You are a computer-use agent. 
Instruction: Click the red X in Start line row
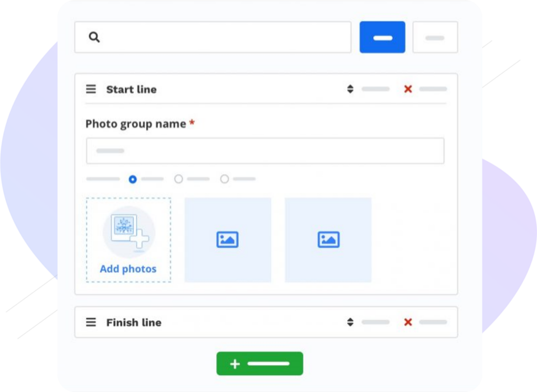point(407,89)
